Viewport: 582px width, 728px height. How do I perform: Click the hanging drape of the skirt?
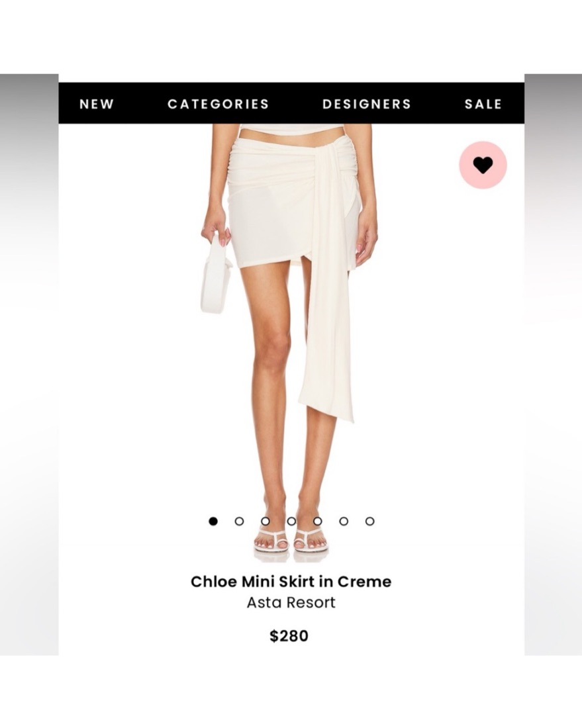[x=328, y=288]
